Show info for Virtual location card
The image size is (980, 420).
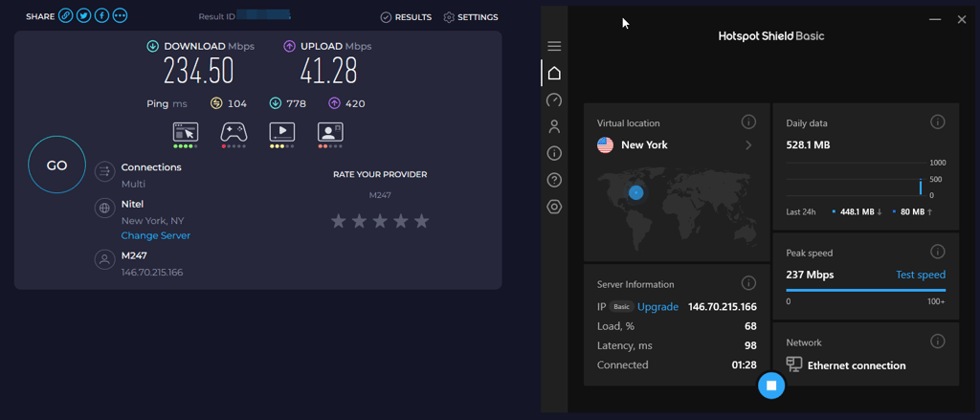coord(748,122)
